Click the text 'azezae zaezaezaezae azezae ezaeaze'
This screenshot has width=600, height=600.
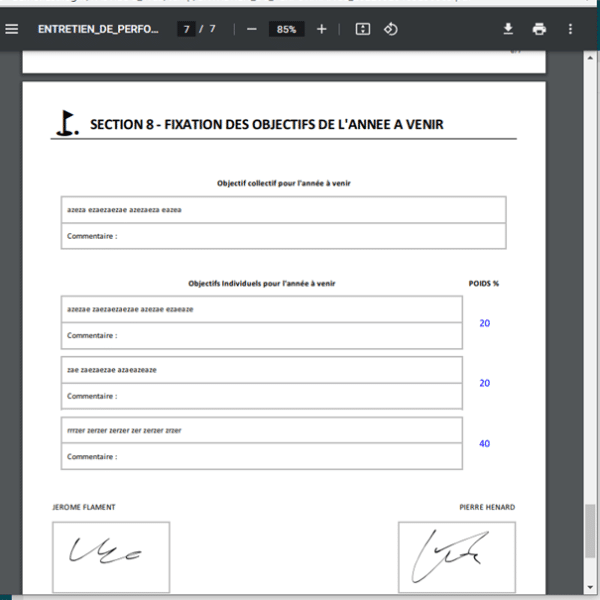130,309
